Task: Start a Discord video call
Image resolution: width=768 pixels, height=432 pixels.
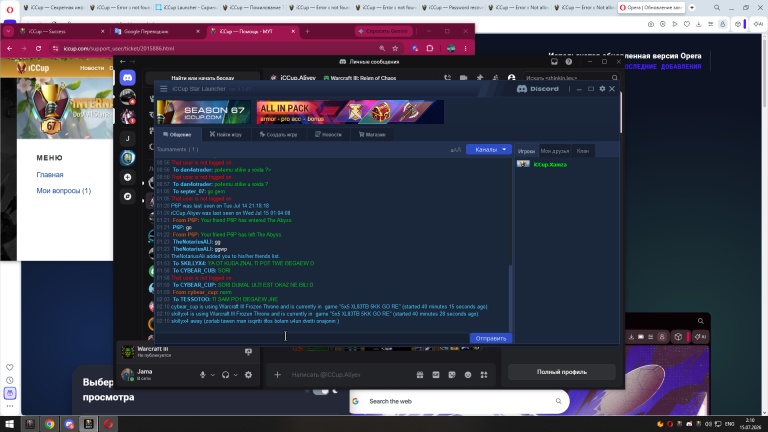Action: tap(463, 78)
